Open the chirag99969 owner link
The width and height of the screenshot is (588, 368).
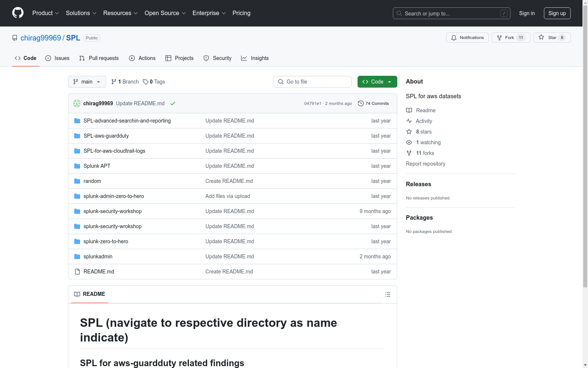click(41, 38)
